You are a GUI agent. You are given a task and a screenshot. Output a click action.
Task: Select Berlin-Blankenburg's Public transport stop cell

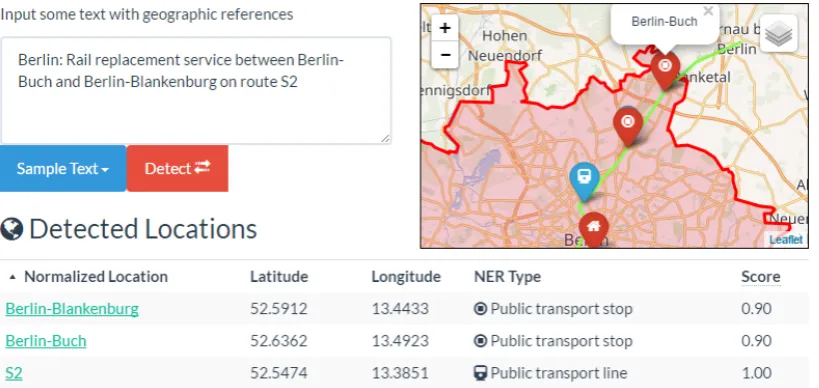pos(553,309)
